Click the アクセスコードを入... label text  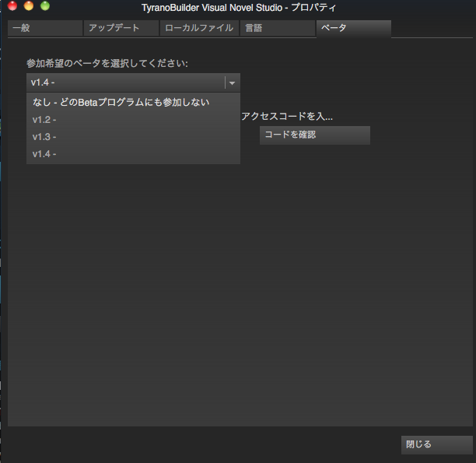tap(287, 117)
